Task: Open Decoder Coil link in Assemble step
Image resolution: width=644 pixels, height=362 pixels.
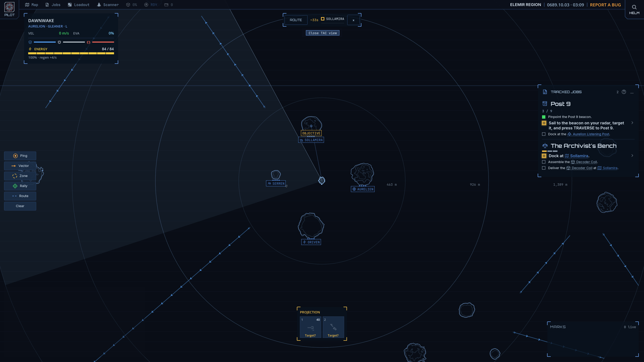Action: (584, 162)
